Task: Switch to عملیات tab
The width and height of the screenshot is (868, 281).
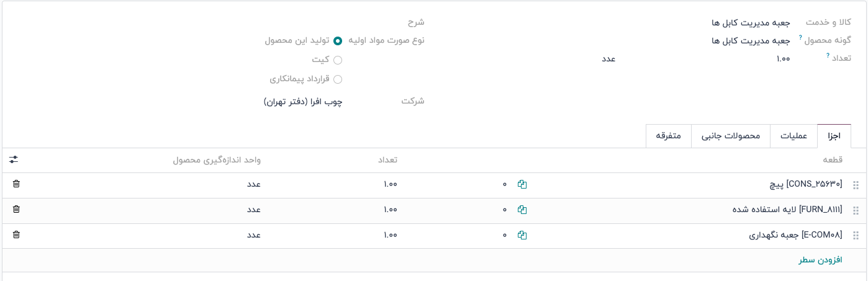Action: pos(793,136)
